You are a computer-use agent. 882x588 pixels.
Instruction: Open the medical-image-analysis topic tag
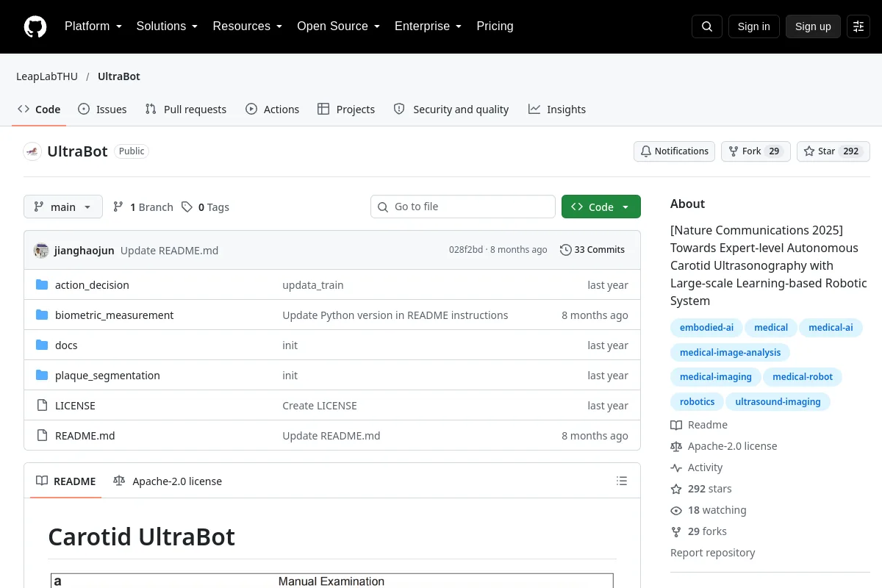point(730,353)
